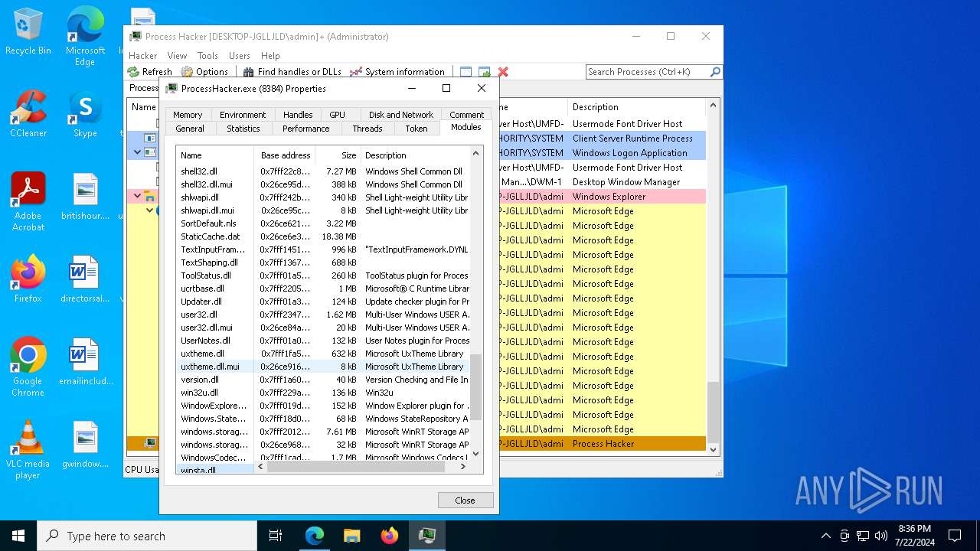Open the Users menu
This screenshot has width=980, height=551.
240,56
